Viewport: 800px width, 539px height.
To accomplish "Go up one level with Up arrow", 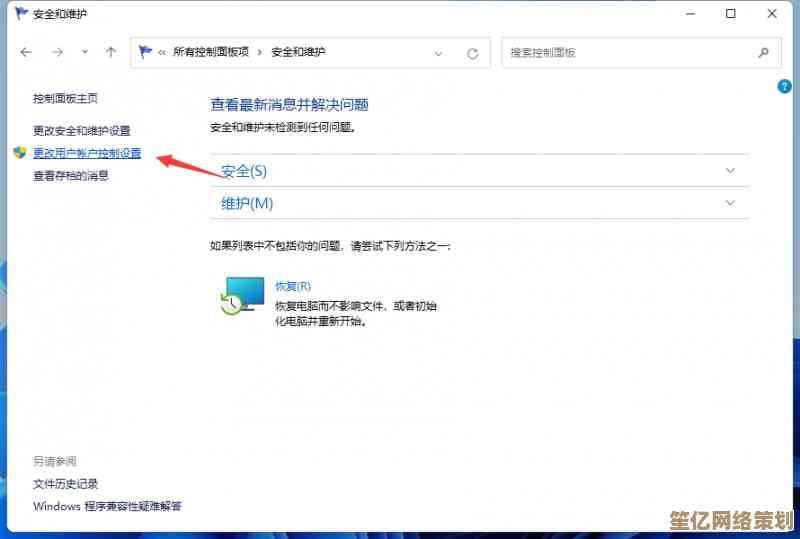I will (111, 52).
